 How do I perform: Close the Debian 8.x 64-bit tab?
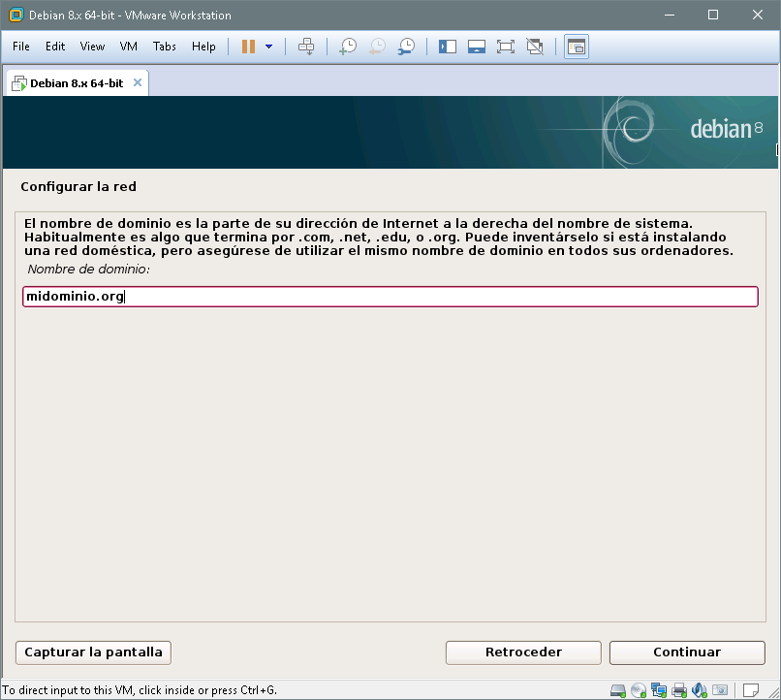[x=138, y=82]
